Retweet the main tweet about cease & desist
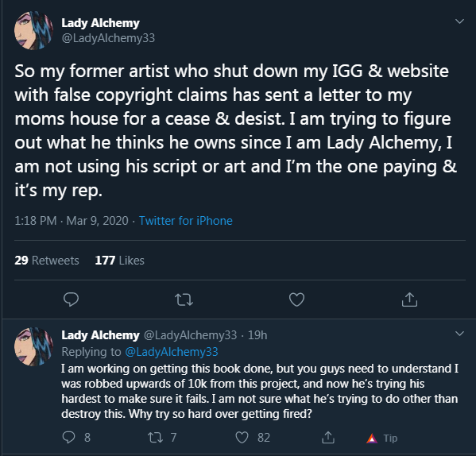This screenshot has width=476, height=456. coord(184,299)
